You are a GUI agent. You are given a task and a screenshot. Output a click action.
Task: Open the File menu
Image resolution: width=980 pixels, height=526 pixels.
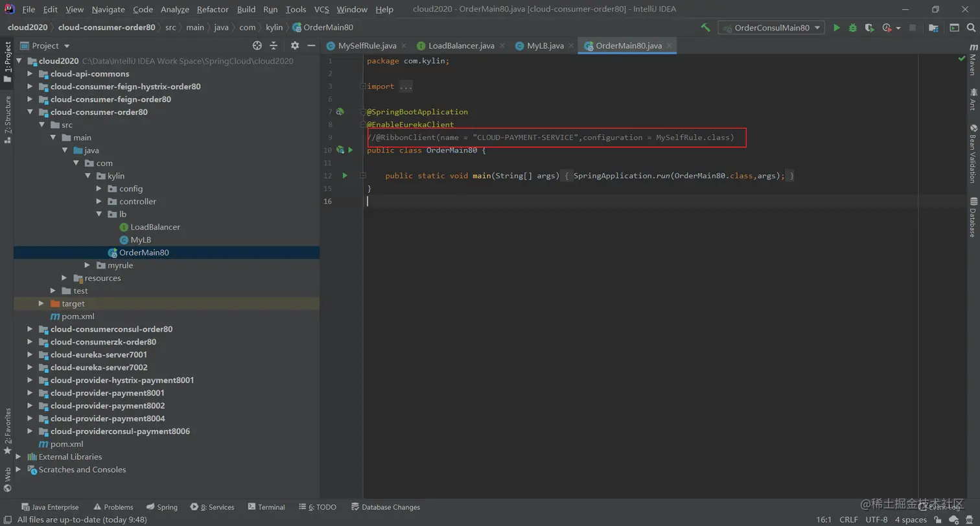(29, 9)
